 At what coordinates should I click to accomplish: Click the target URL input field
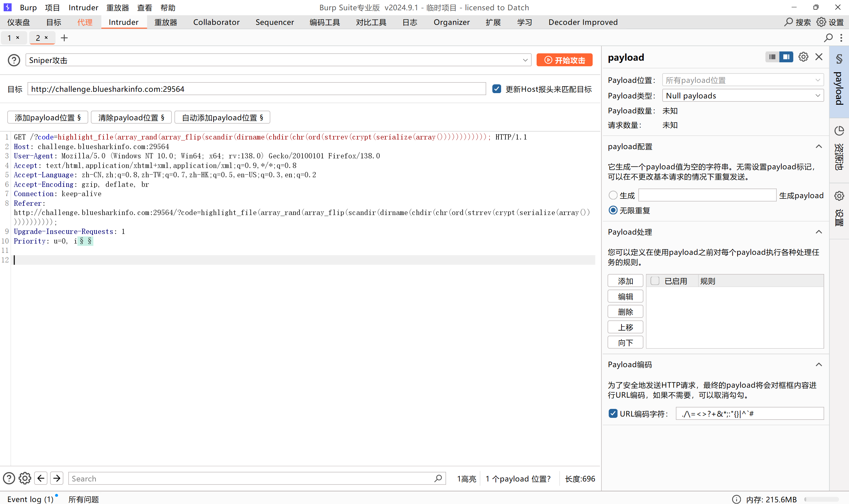click(257, 89)
